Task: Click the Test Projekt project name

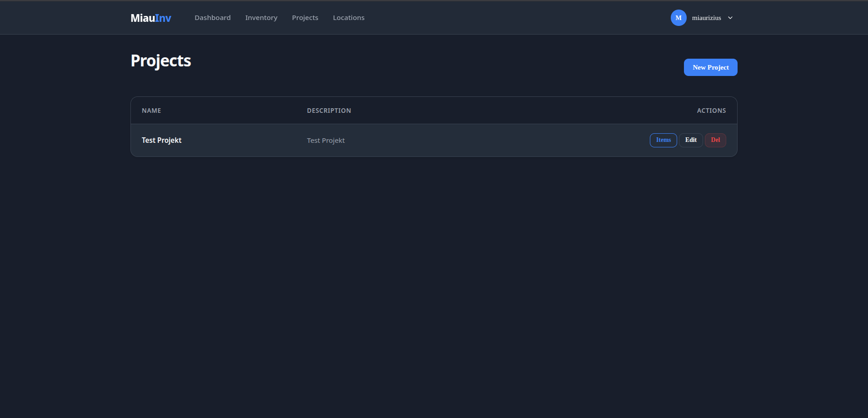Action: point(161,140)
